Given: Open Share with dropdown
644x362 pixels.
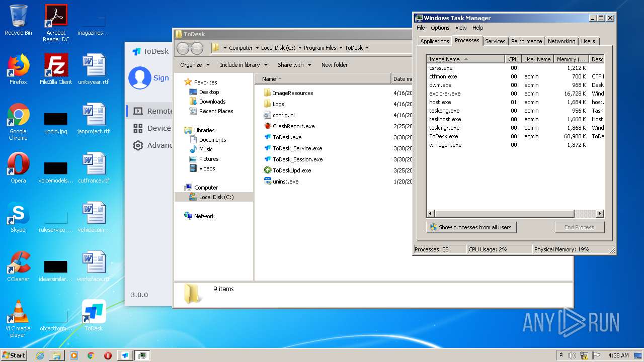Looking at the screenshot, I should pyautogui.click(x=294, y=65).
